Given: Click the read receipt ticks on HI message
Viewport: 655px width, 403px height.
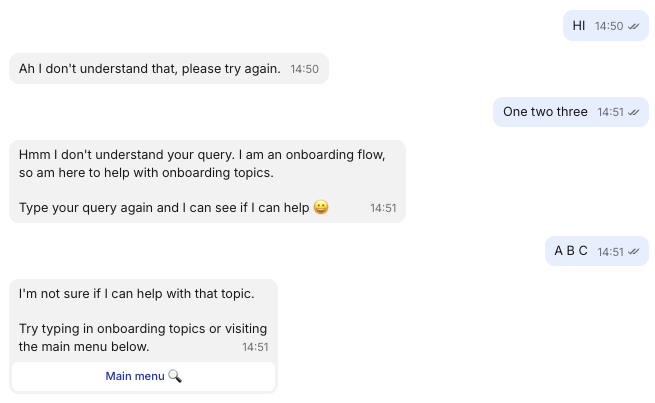Looking at the screenshot, I should tap(633, 26).
